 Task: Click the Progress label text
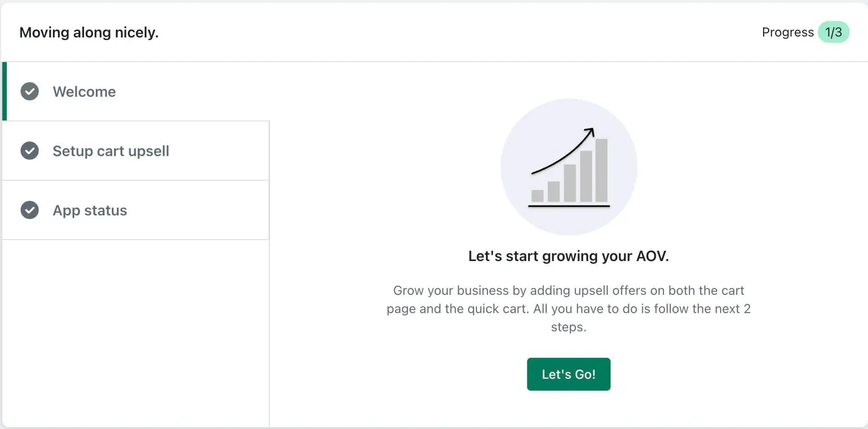coord(788,32)
